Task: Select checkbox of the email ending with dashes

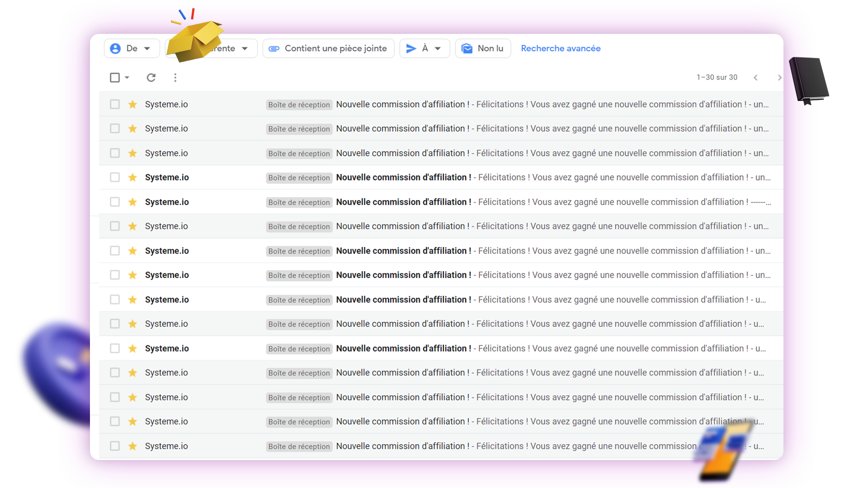Action: pyautogui.click(x=115, y=202)
